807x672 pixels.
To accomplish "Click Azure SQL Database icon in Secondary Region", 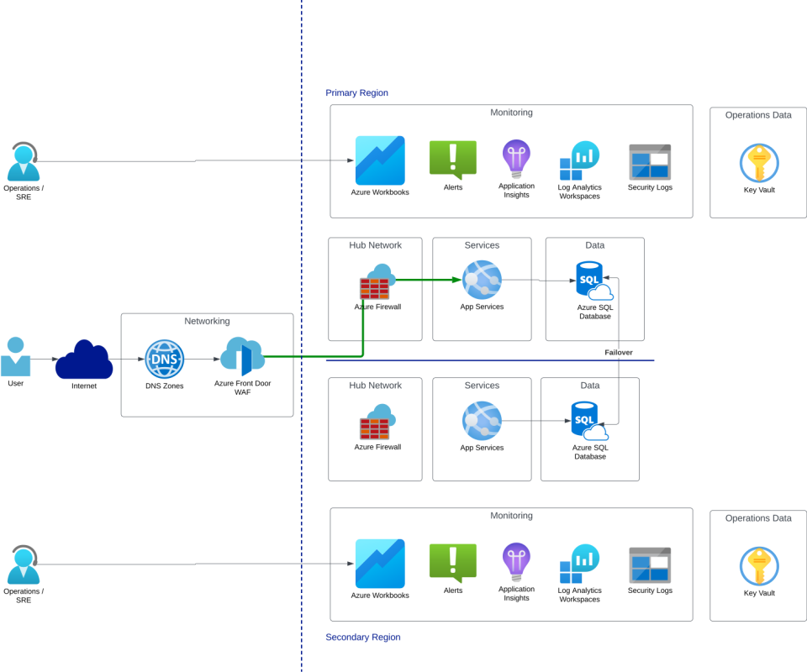I will pos(590,421).
